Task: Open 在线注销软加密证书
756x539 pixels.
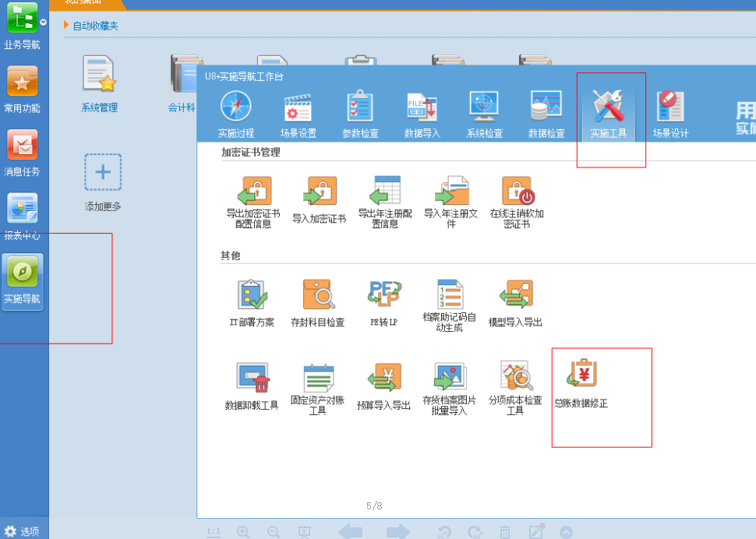Action: click(x=517, y=191)
